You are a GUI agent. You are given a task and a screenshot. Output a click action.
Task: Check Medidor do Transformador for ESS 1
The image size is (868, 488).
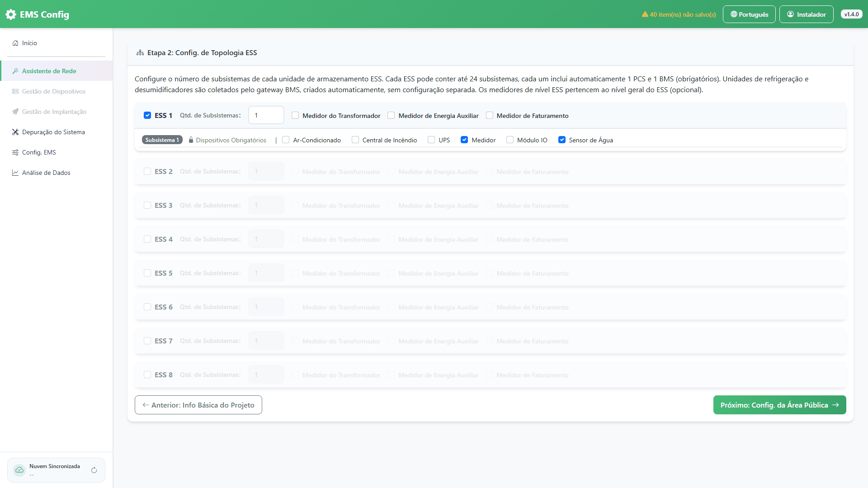(295, 115)
